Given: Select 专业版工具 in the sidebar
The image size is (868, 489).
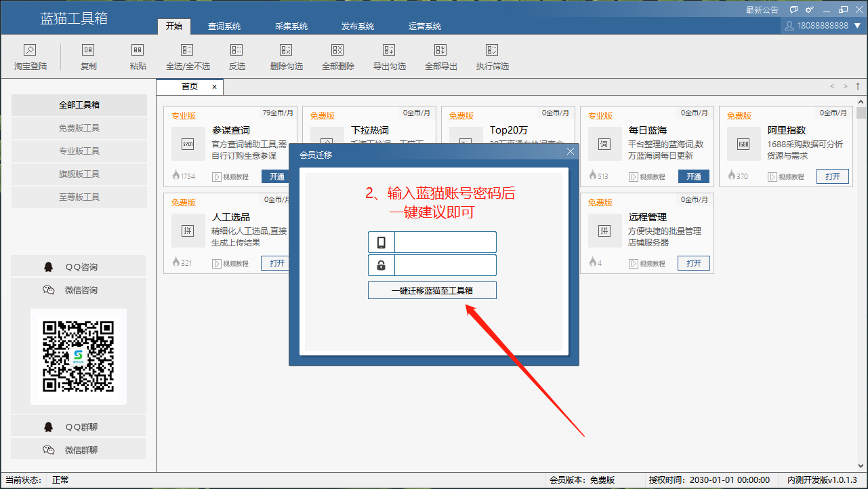Looking at the screenshot, I should [79, 151].
